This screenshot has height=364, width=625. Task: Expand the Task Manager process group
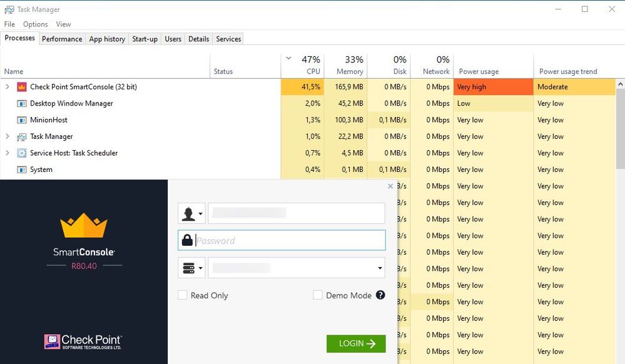(7, 136)
